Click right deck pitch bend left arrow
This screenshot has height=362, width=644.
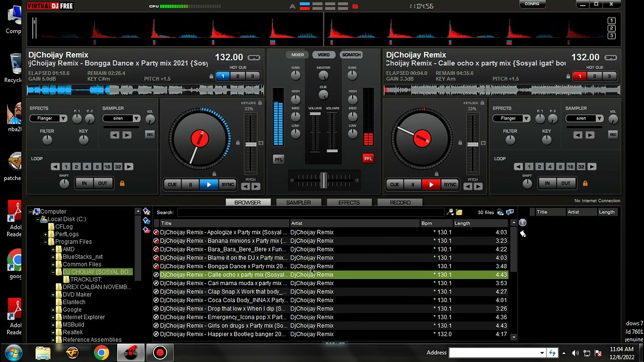467,187
